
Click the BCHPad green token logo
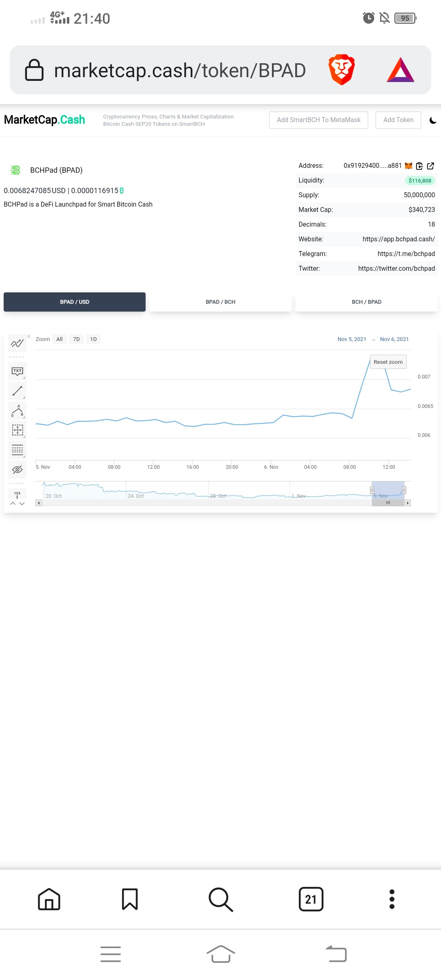pos(15,170)
